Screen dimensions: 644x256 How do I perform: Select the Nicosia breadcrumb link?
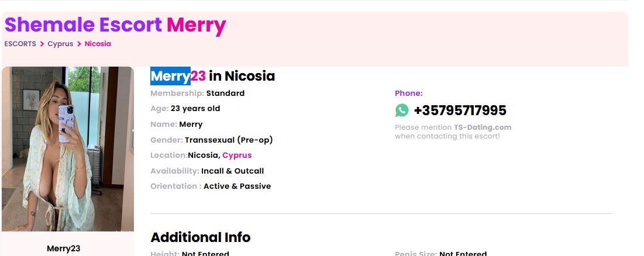point(98,44)
